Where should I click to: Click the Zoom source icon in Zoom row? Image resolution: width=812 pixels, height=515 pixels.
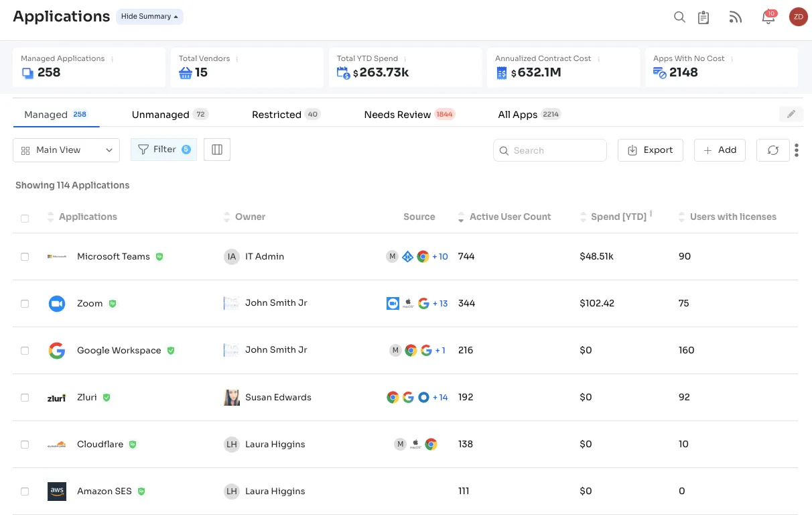(x=393, y=303)
